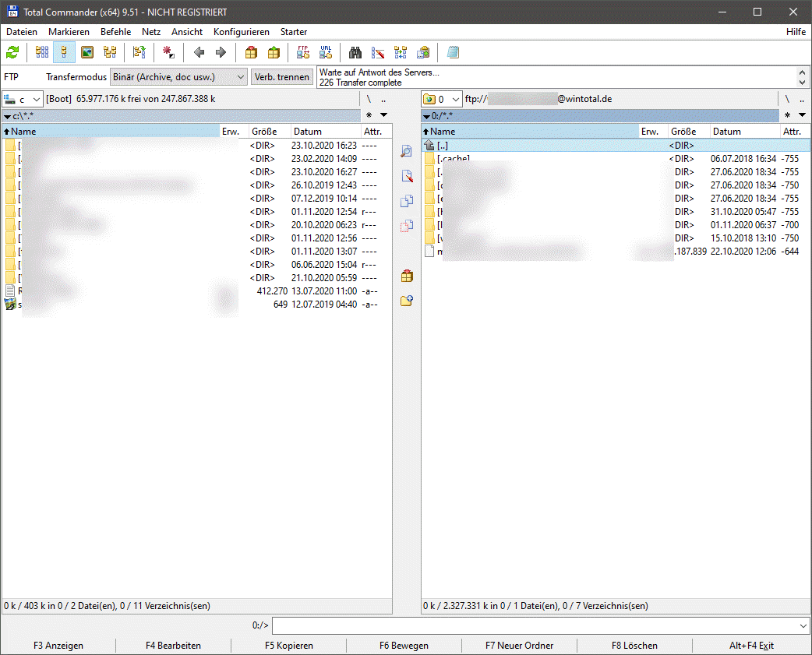Go back with the left arrow icon
Image resolution: width=812 pixels, height=655 pixels.
pos(199,52)
